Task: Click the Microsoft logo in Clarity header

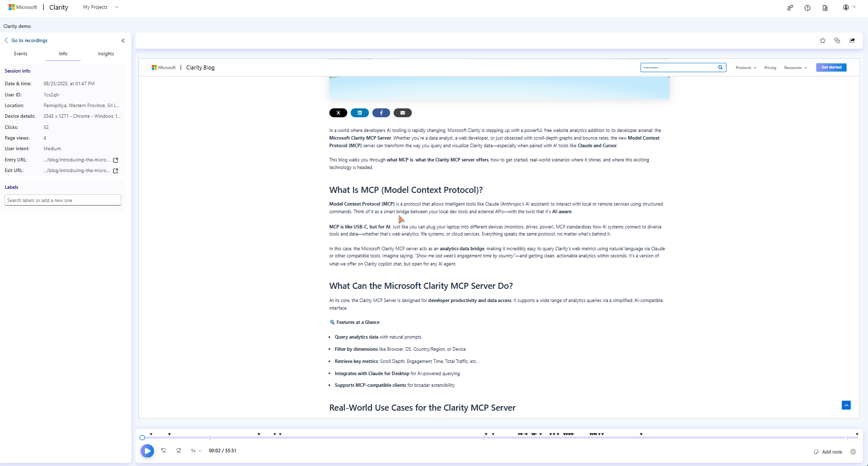Action: (23, 7)
